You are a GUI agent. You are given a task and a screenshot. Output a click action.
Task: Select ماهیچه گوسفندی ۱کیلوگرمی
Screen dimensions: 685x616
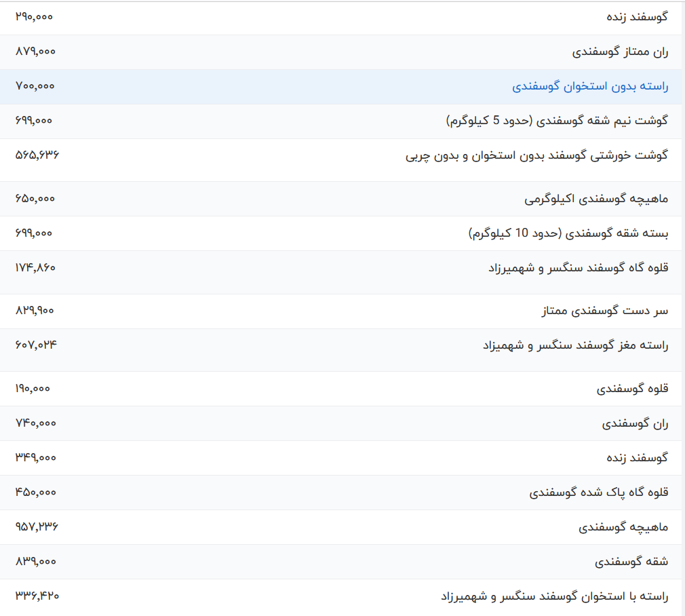pyautogui.click(x=596, y=199)
